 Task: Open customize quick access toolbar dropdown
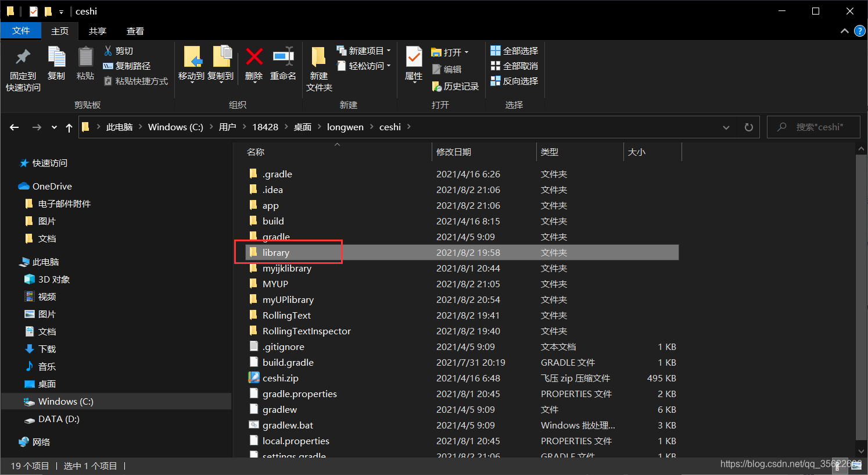click(61, 12)
